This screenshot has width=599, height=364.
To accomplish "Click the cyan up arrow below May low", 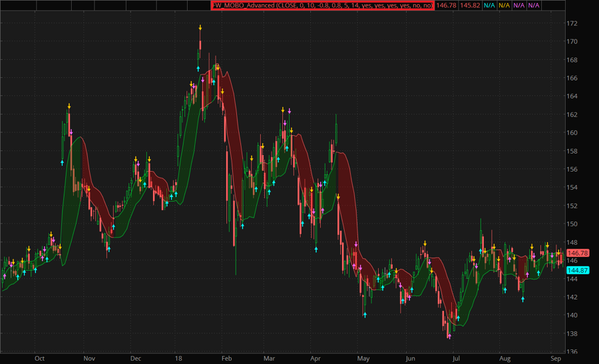I will (x=365, y=314).
